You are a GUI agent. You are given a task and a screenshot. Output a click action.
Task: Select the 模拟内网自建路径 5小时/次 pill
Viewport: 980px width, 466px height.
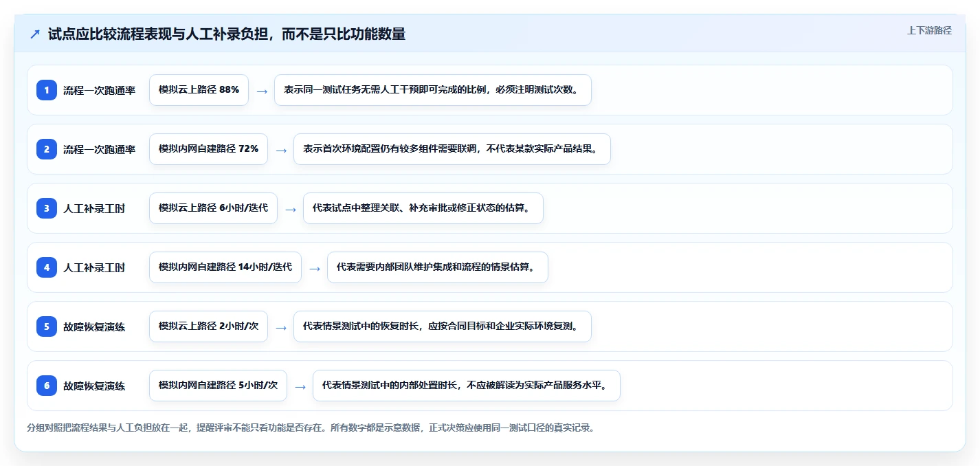[218, 386]
